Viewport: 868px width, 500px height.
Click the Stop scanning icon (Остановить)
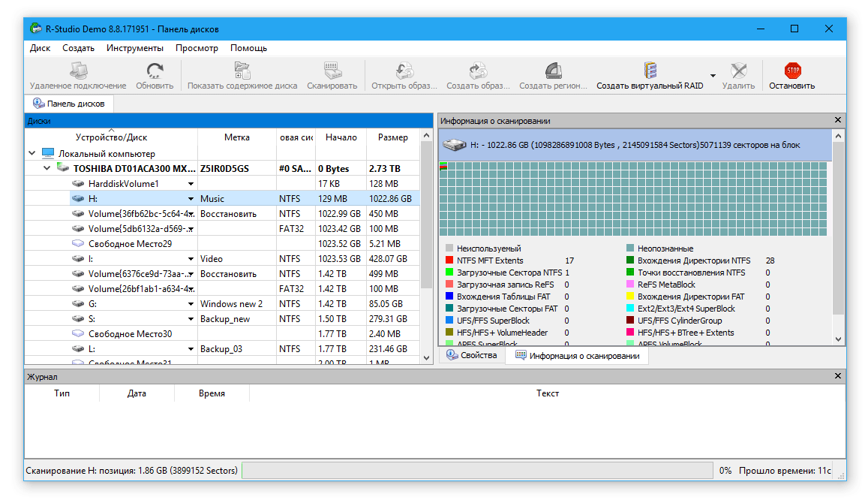(792, 71)
